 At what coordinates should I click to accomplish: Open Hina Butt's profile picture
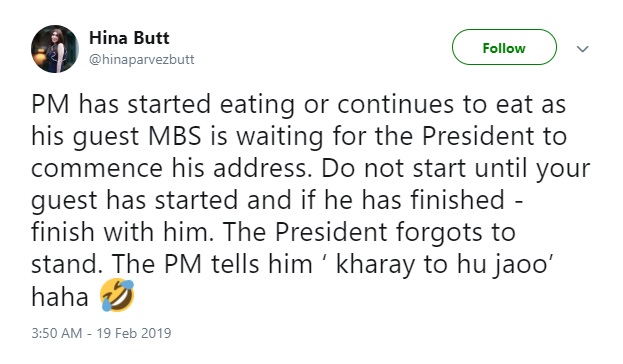point(55,49)
